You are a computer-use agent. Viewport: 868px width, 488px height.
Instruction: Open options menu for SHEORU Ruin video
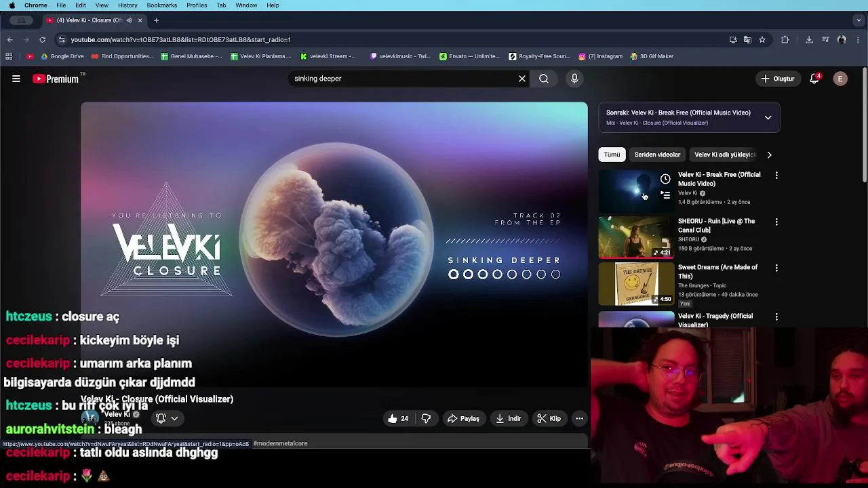776,222
